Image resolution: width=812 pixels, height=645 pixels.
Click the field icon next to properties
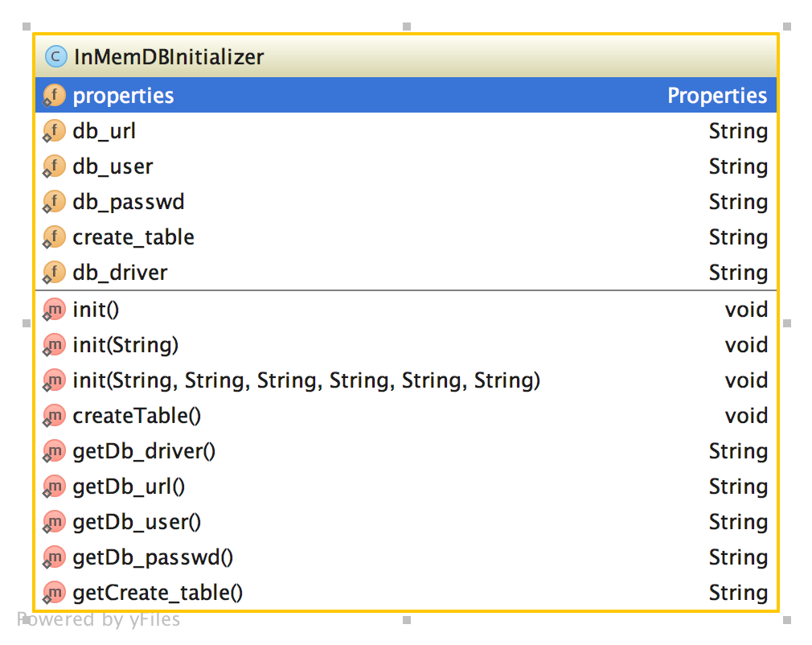coord(54,96)
